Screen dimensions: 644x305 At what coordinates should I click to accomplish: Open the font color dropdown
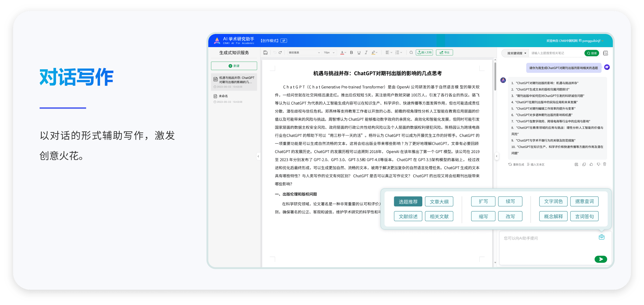click(x=343, y=53)
